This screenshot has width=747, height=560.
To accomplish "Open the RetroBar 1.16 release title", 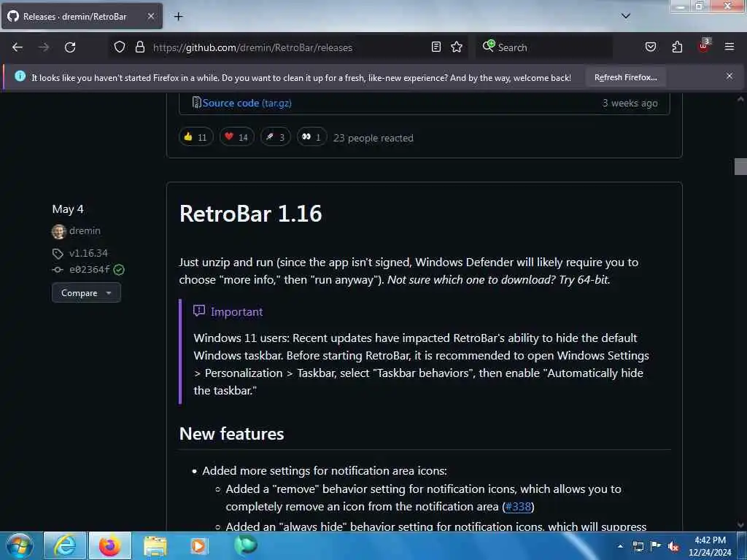I will point(251,214).
